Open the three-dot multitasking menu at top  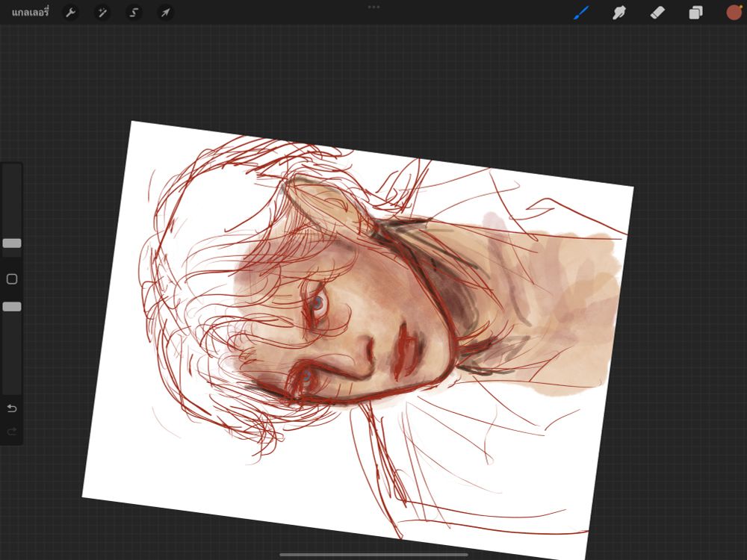tap(373, 7)
